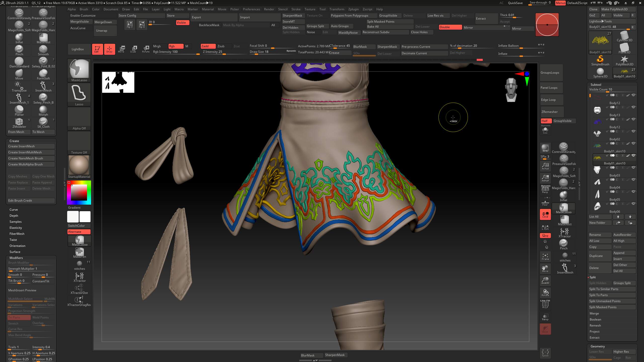Adjust the Draw Size slider
644x362 pixels.
[x=273, y=52]
